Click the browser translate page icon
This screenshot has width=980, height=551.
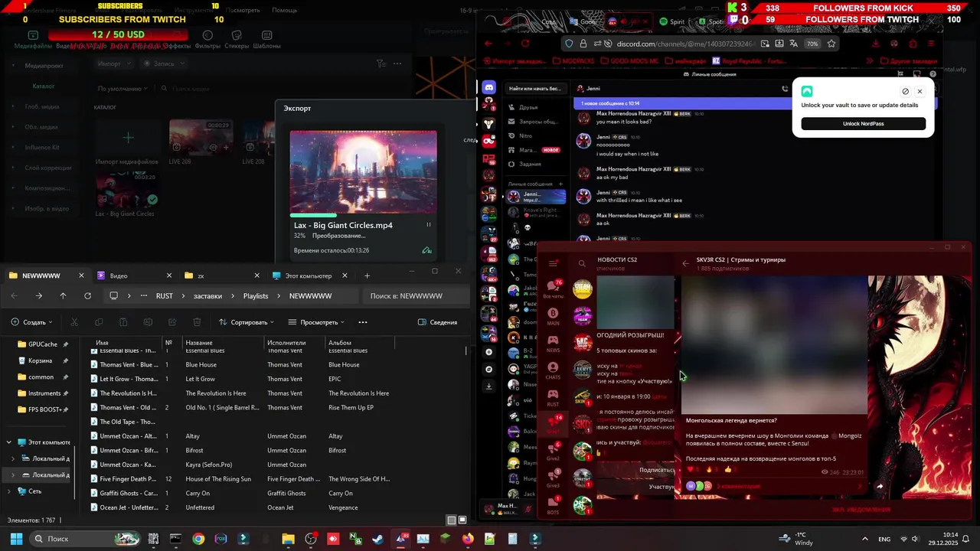(x=794, y=44)
